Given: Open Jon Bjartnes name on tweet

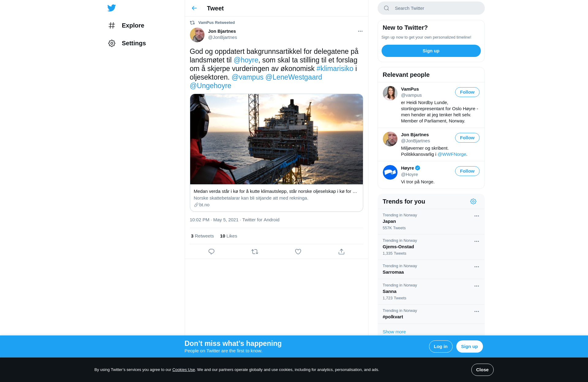Looking at the screenshot, I should [x=222, y=31].
